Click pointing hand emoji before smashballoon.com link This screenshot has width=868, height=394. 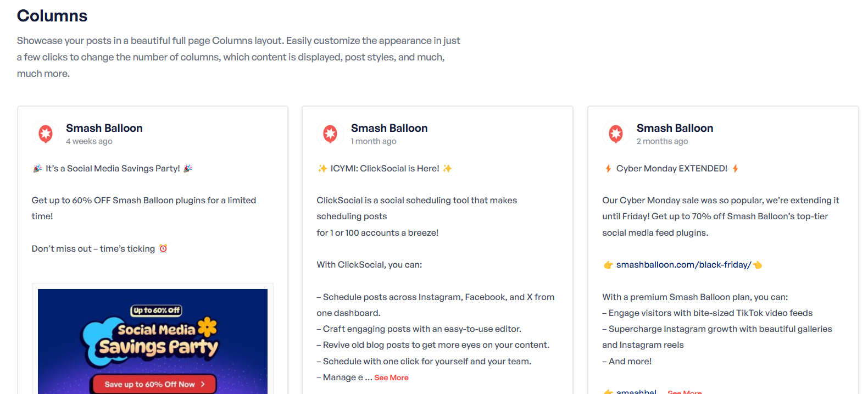point(608,265)
